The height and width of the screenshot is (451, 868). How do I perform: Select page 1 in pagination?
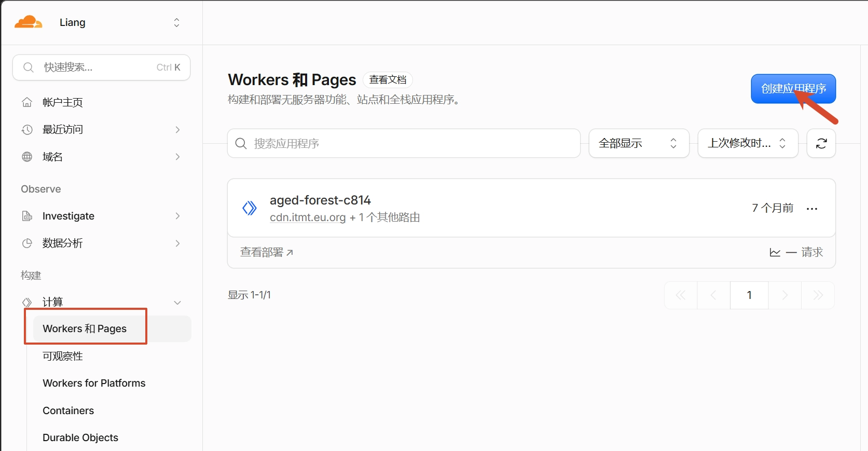749,295
